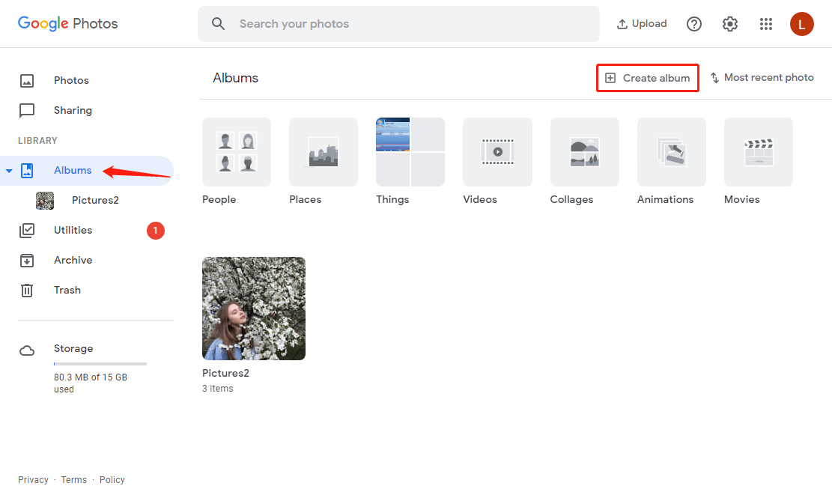Image resolution: width=832 pixels, height=504 pixels.
Task: Click the Storage usage bar
Action: (100, 363)
